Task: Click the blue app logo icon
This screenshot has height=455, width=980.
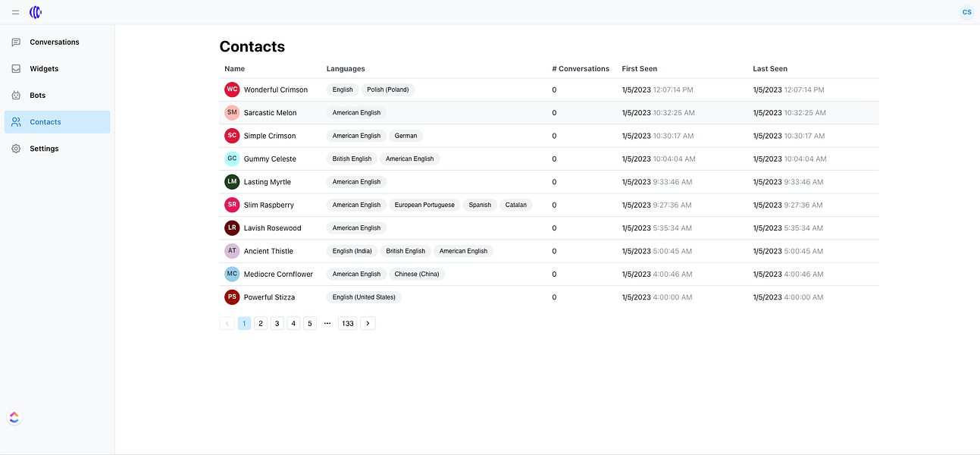Action: coord(36,12)
